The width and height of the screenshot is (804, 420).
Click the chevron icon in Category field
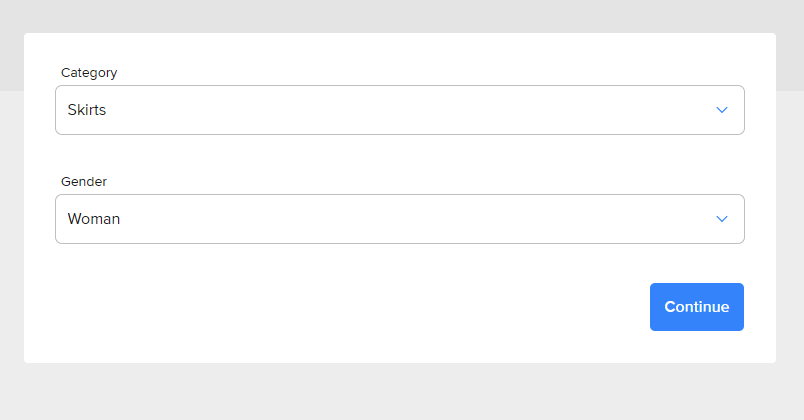[x=721, y=110]
